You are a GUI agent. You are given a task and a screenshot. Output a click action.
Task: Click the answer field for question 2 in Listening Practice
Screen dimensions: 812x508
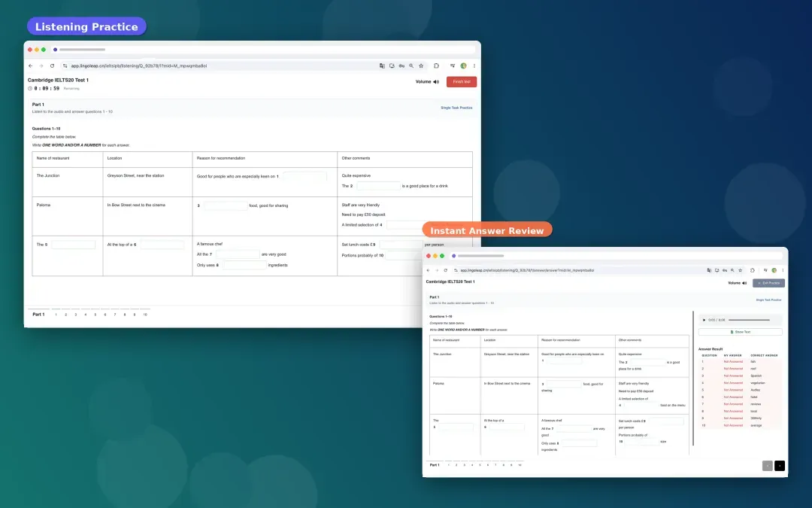pos(378,186)
